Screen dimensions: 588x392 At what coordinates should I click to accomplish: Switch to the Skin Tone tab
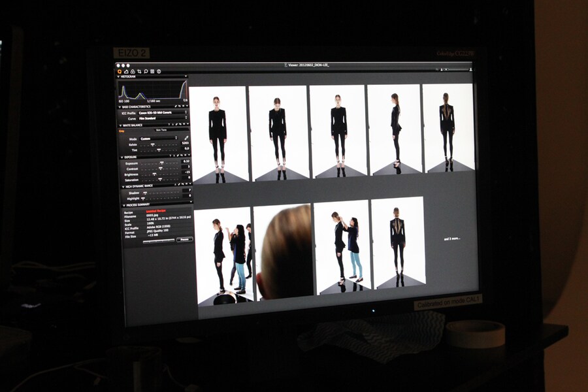(161, 130)
